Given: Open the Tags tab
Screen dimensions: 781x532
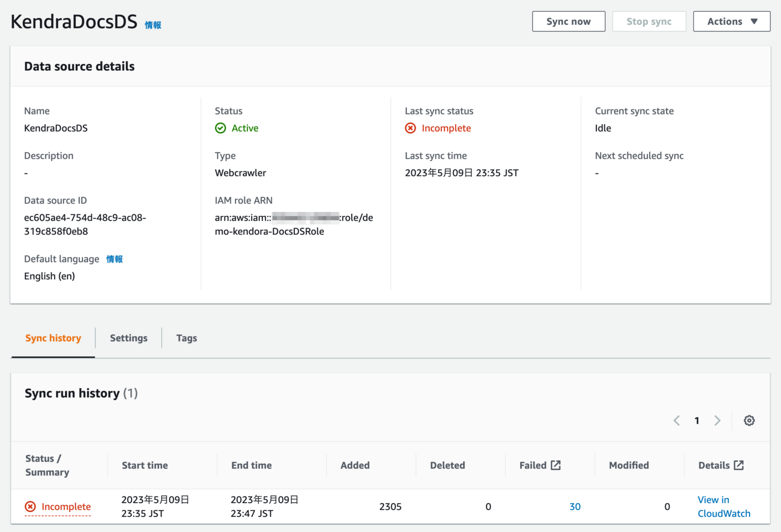Looking at the screenshot, I should pyautogui.click(x=186, y=338).
